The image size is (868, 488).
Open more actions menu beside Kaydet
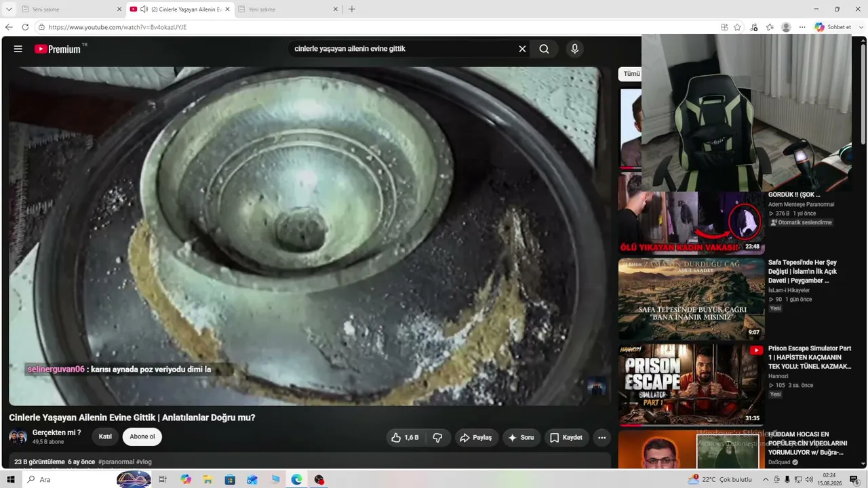[601, 438]
